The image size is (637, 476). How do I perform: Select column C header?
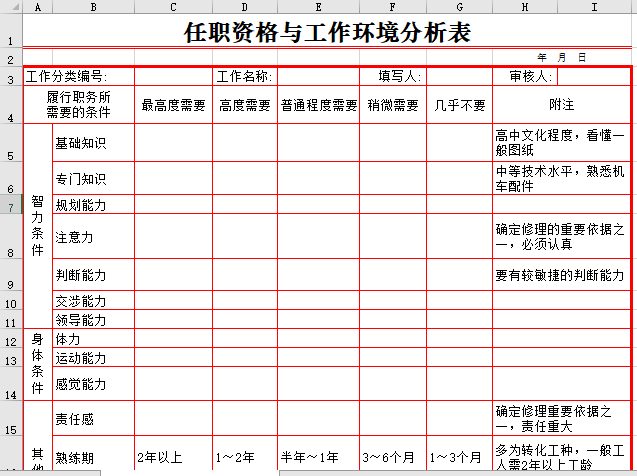click(x=173, y=7)
